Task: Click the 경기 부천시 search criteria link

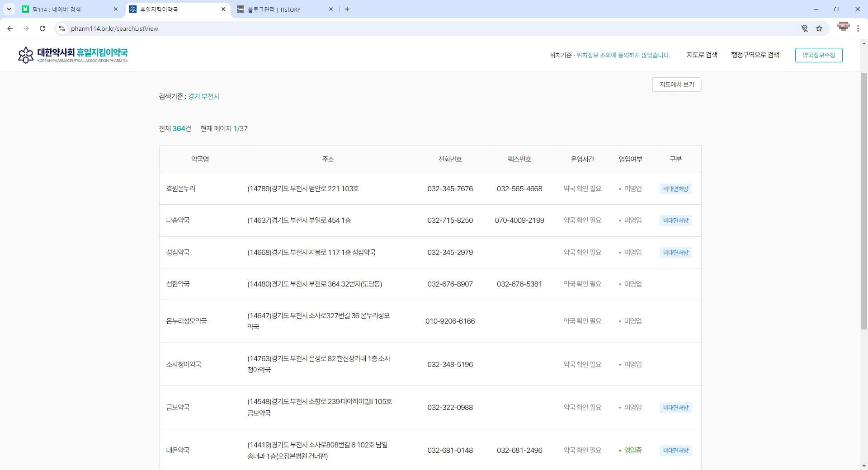Action: pyautogui.click(x=203, y=96)
